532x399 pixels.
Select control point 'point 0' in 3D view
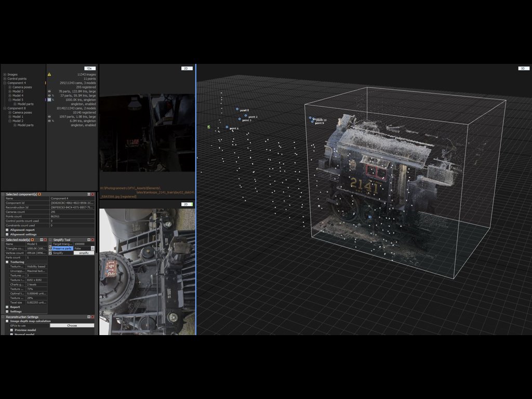coord(237,109)
